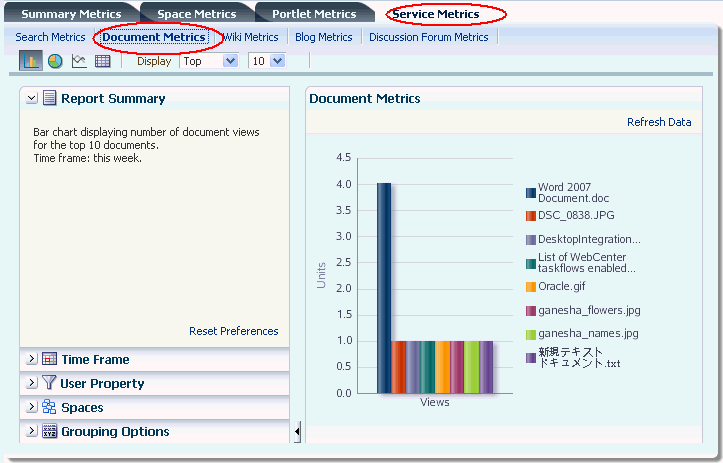Viewport: 723px width, 463px height.
Task: Click the orange-red bar for DSC_0838.JPG
Action: tap(398, 367)
